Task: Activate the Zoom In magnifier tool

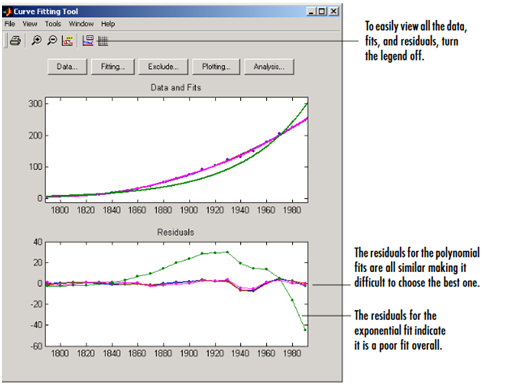Action: click(36, 41)
